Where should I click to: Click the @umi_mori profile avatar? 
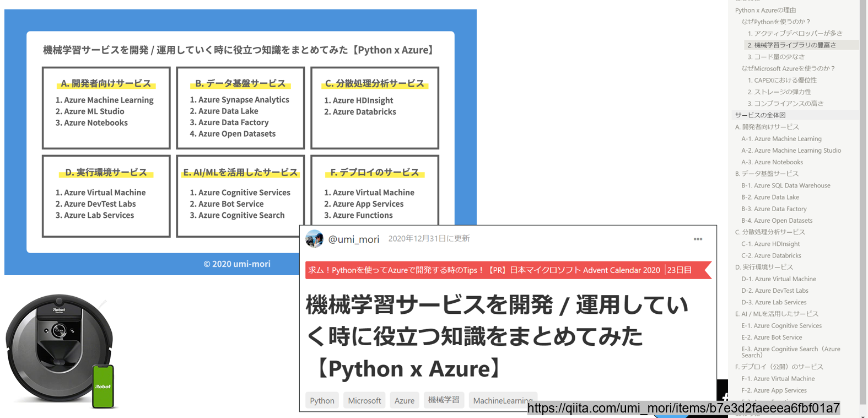click(315, 239)
